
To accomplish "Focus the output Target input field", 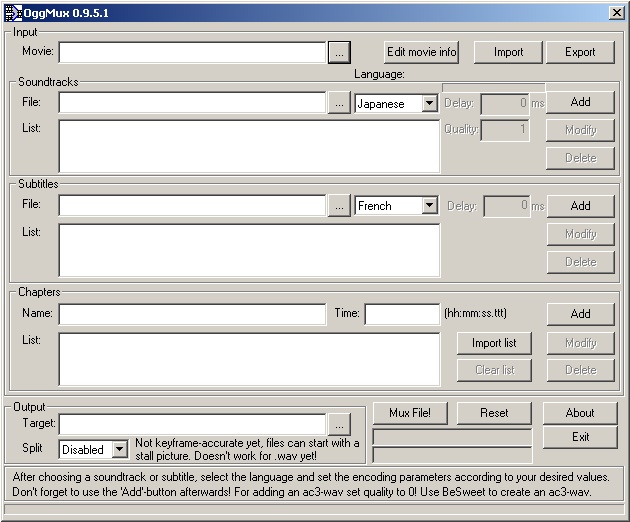I will [192, 424].
